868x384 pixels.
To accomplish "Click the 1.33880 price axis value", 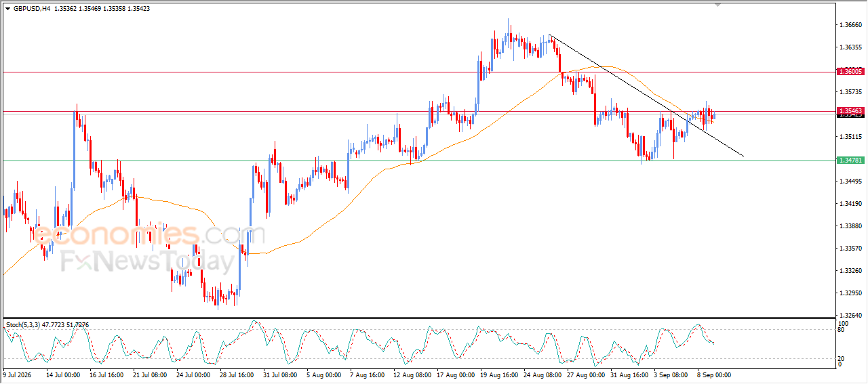I will [x=850, y=226].
